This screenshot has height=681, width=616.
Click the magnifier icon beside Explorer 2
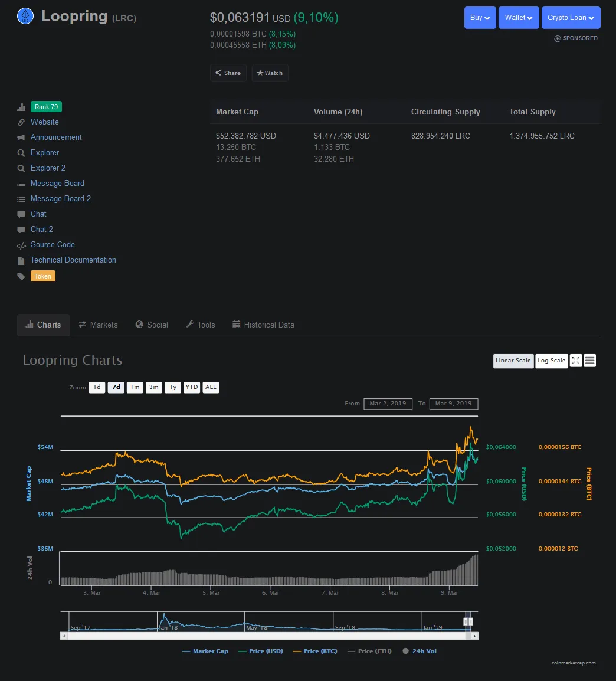21,168
